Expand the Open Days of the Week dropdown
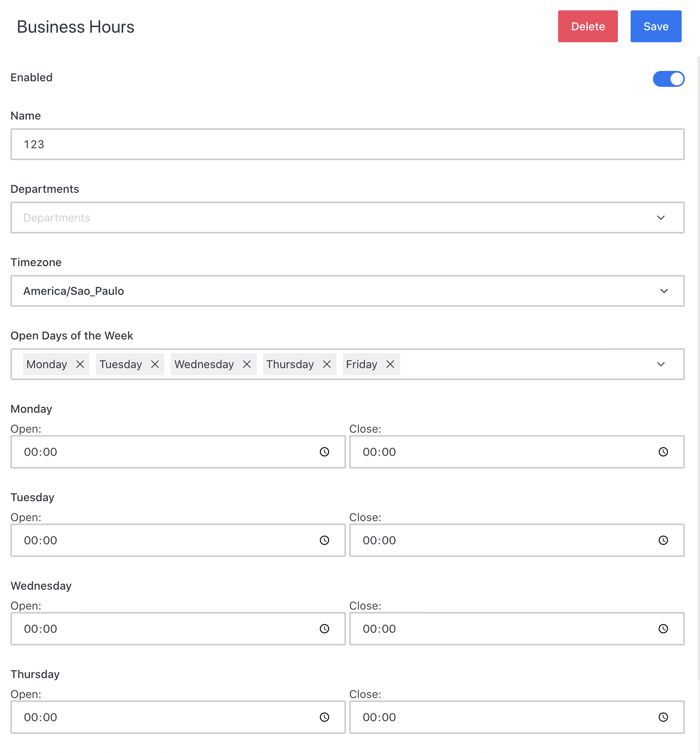Viewport: 700px width, 753px height. point(661,364)
